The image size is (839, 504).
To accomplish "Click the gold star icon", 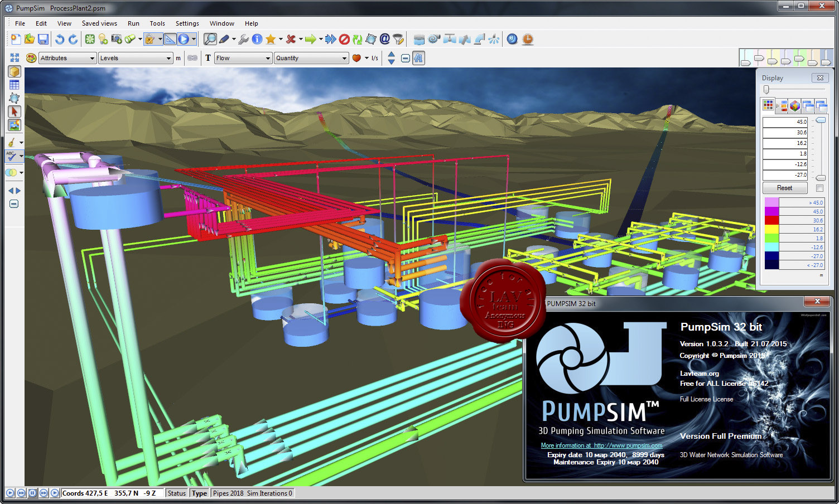I will coord(271,39).
